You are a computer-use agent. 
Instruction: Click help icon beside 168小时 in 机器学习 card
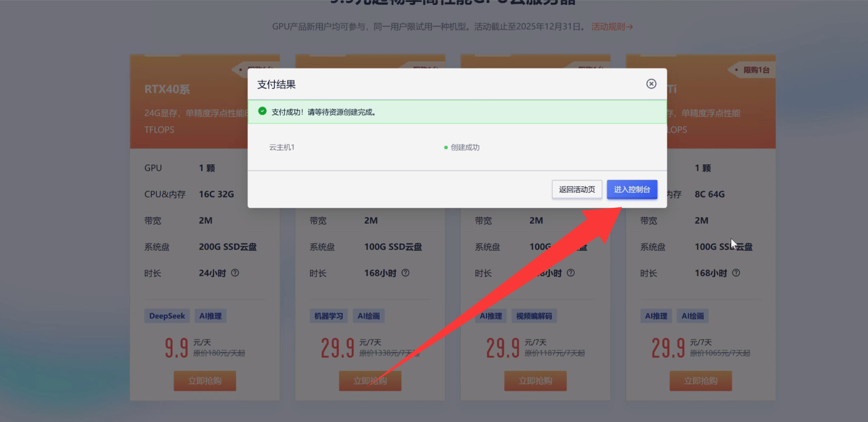(405, 273)
